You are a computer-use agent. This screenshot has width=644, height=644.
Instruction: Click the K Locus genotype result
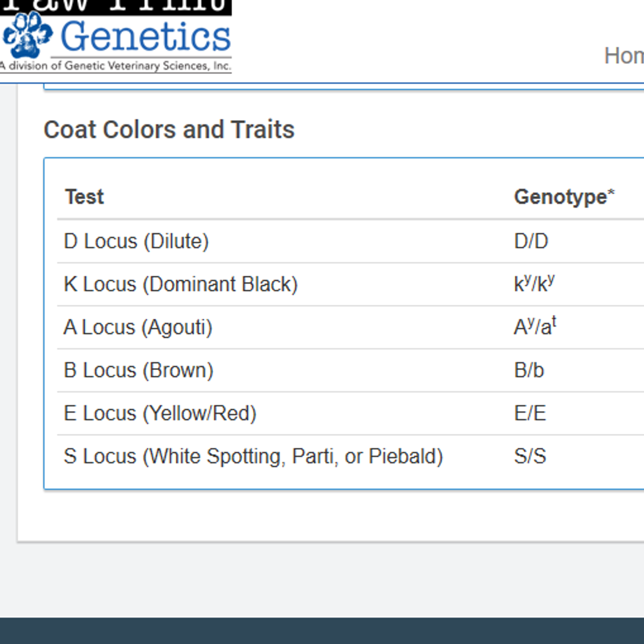pos(534,284)
